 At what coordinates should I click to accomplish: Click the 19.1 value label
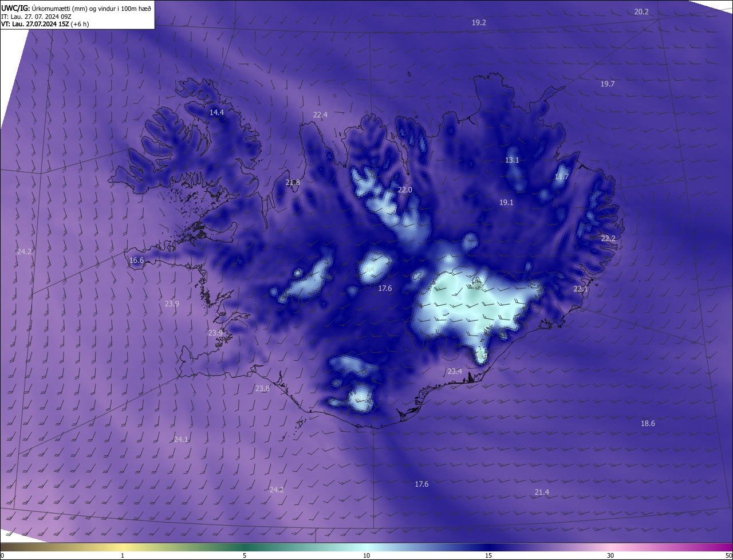coord(506,202)
